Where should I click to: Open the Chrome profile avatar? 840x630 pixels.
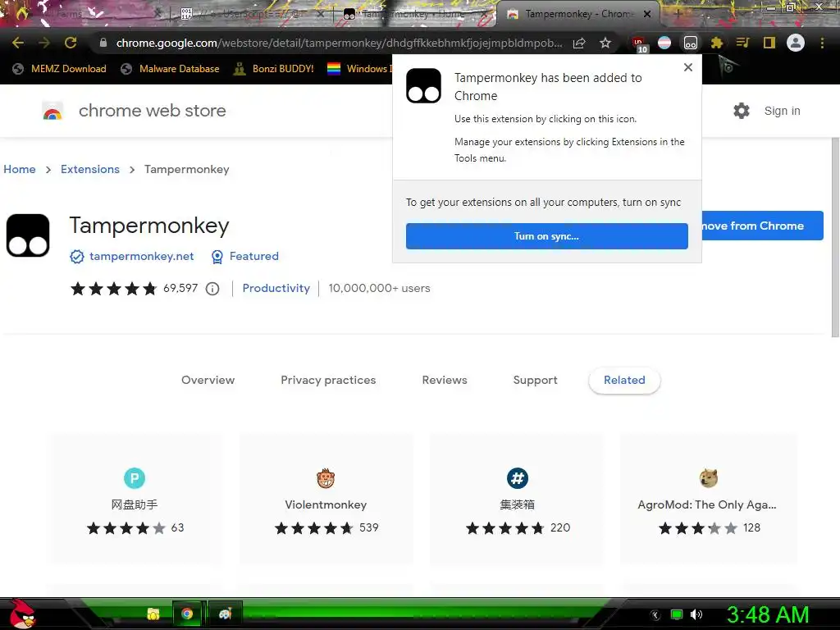[796, 43]
